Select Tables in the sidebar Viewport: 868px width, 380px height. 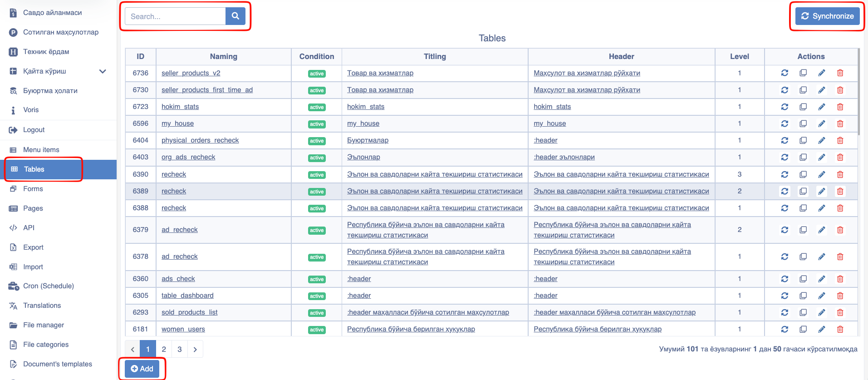[58, 169]
